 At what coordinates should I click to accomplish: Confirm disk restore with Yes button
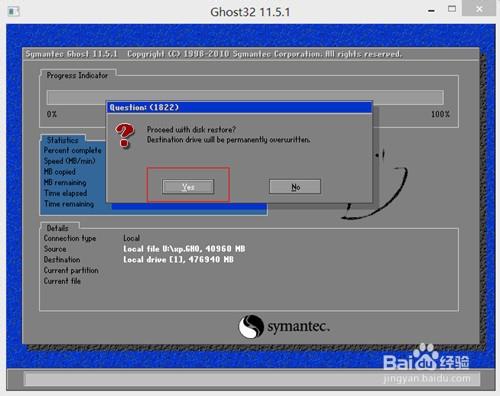click(x=188, y=187)
